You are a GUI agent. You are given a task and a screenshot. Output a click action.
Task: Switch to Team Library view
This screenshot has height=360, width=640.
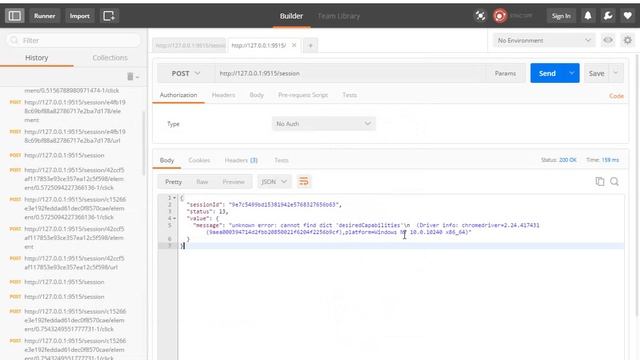coord(339,16)
